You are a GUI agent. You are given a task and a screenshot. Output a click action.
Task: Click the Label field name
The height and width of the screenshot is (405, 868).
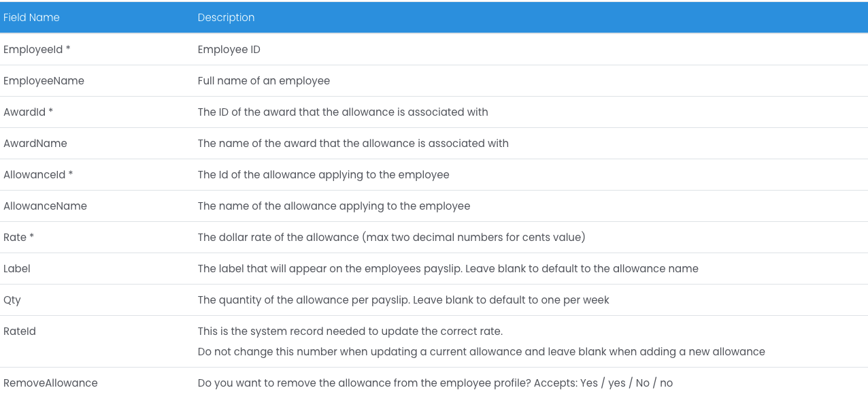(x=17, y=269)
